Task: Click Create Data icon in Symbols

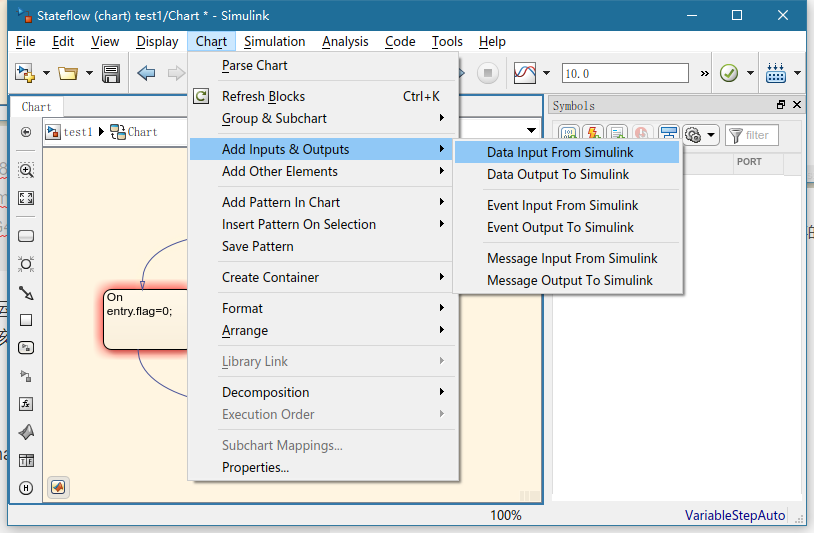Action: pos(569,134)
